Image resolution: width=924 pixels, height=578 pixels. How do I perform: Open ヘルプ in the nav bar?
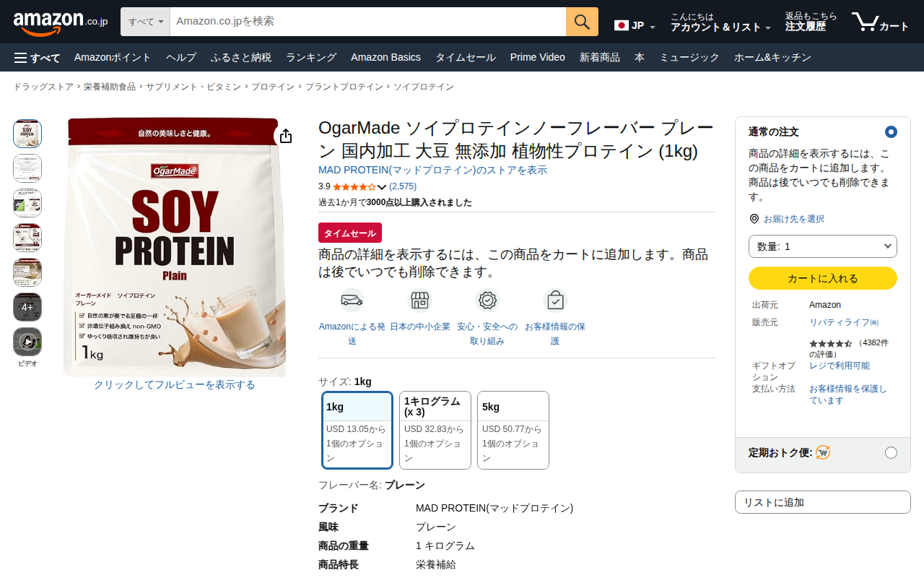click(181, 58)
